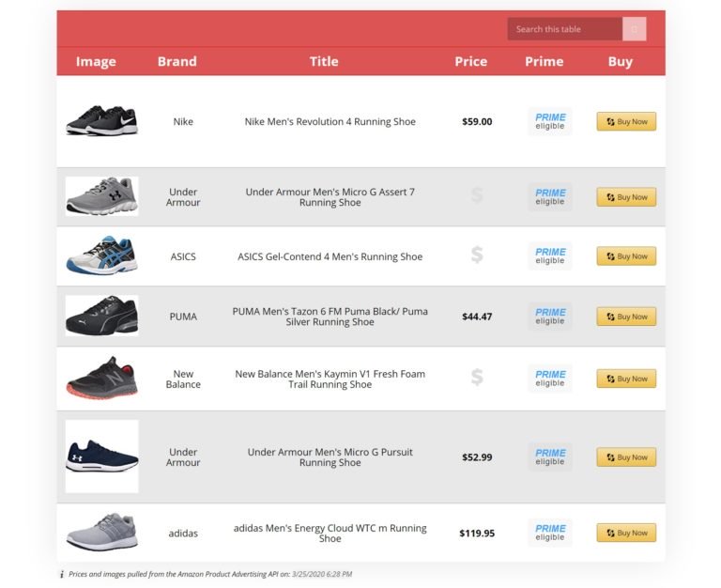Sort by the Brand column header
Screen dimensions: 721x588
coord(177,61)
